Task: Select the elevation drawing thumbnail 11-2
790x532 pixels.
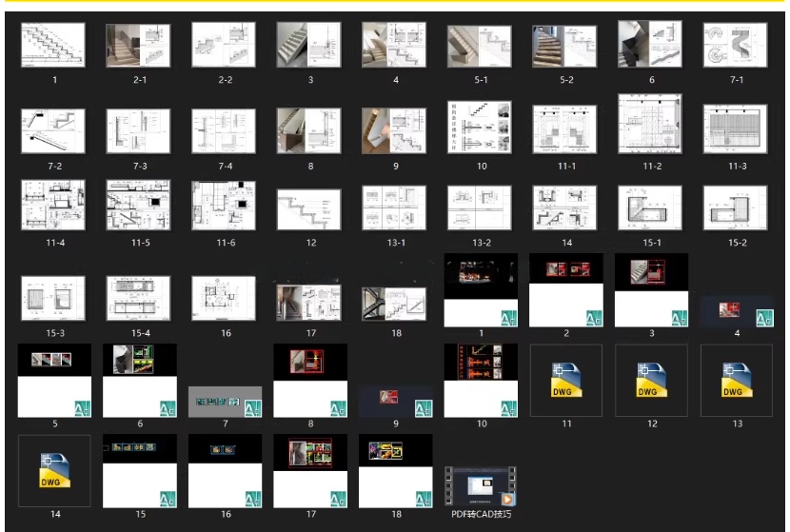Action: [650, 124]
